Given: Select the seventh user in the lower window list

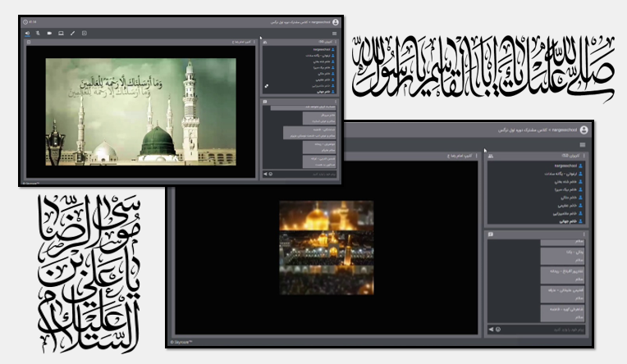Looking at the screenshot, I should [x=565, y=213].
